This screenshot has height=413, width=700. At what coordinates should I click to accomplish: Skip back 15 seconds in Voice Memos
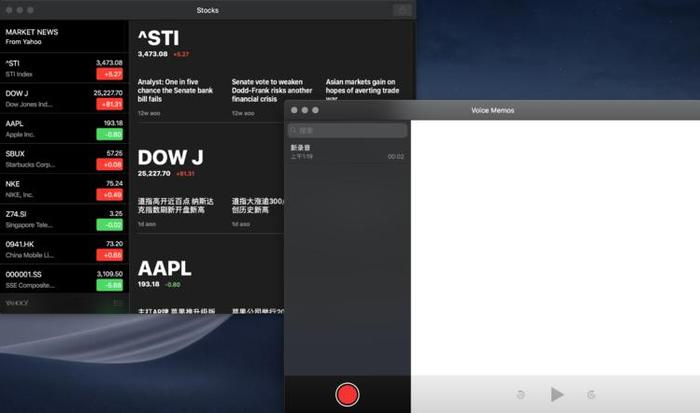[x=521, y=395]
